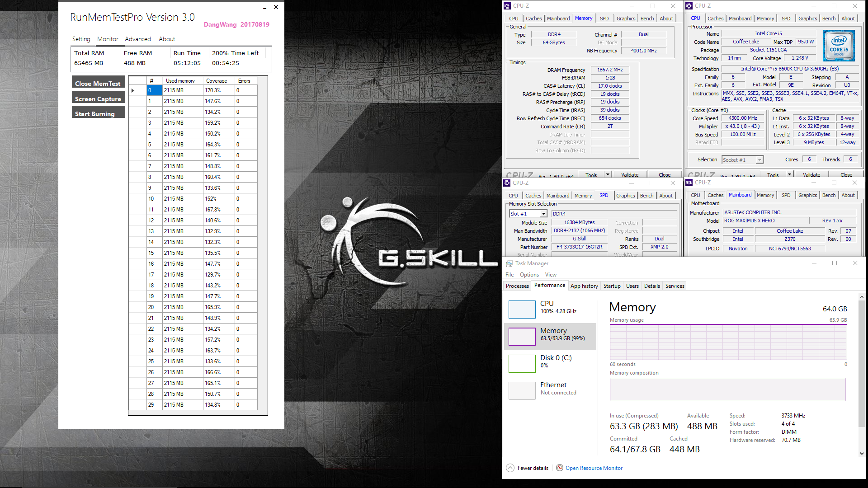Screen dimensions: 868x488
Task: Click the Fewer details chevron icon
Action: tap(510, 468)
